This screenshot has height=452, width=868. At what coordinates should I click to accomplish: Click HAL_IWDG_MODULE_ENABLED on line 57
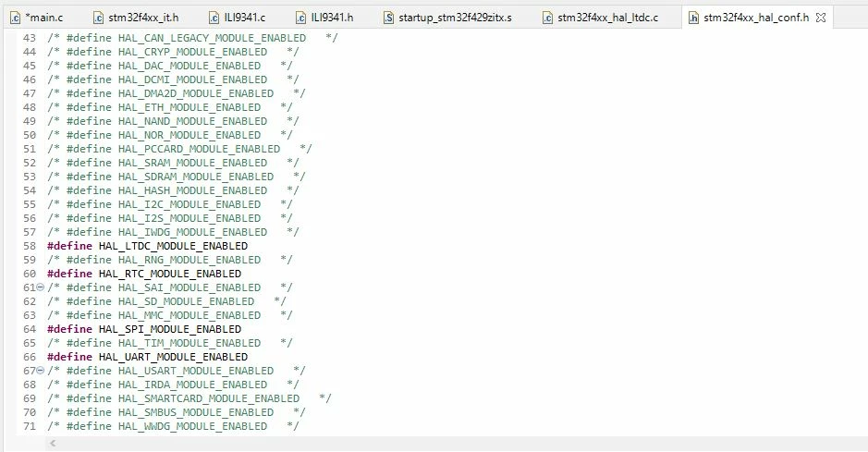(x=192, y=232)
